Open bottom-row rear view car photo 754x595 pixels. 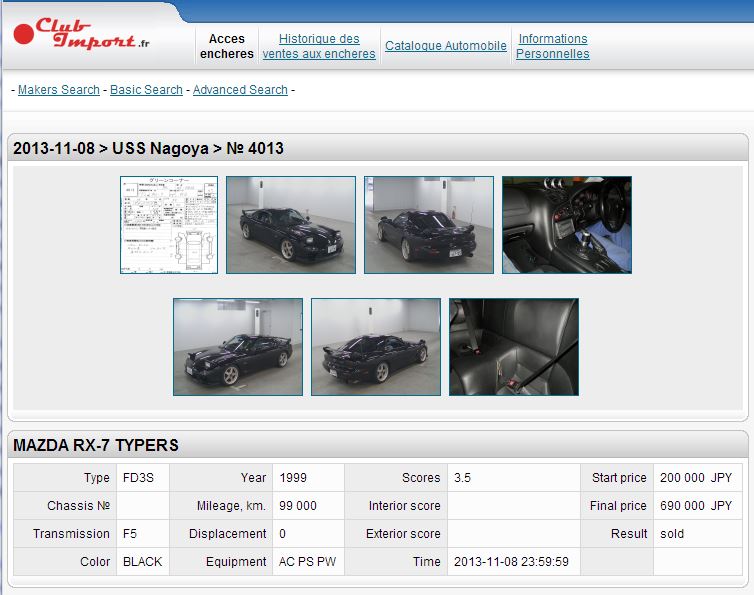[376, 347]
